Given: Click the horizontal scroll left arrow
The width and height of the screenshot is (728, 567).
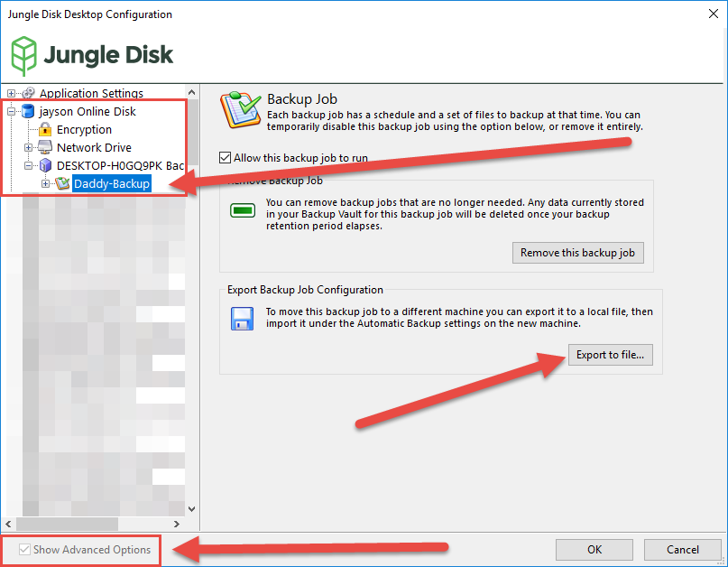Looking at the screenshot, I should tap(8, 524).
